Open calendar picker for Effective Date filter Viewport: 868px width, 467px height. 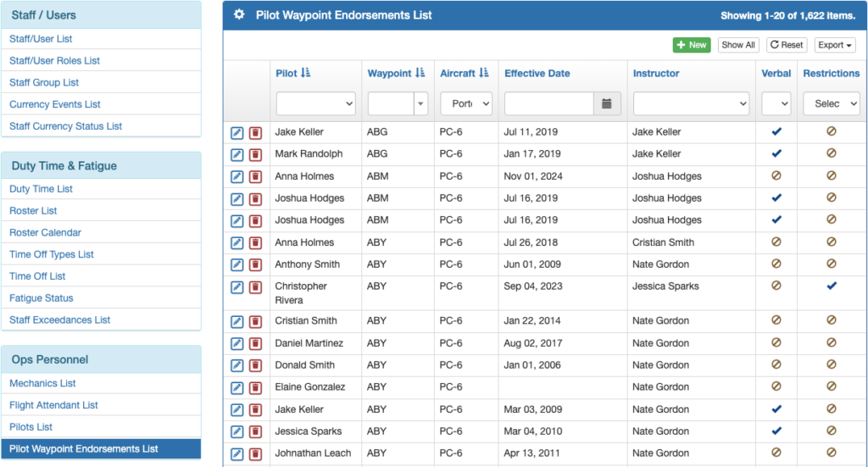[607, 103]
